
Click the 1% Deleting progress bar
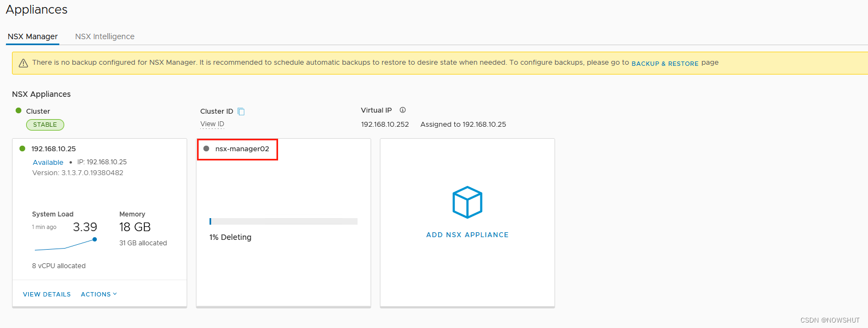[284, 221]
